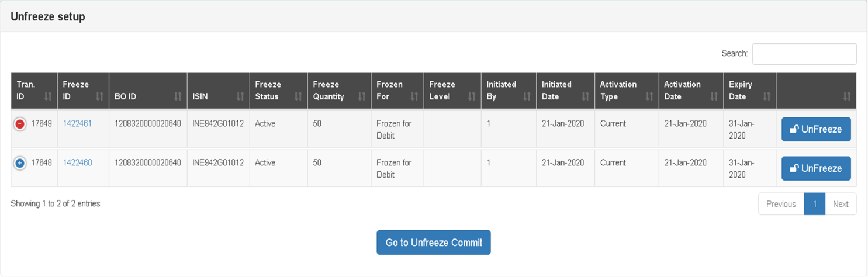Sort by Frozen For sort icon
This screenshot has height=277, width=868.
click(x=414, y=96)
